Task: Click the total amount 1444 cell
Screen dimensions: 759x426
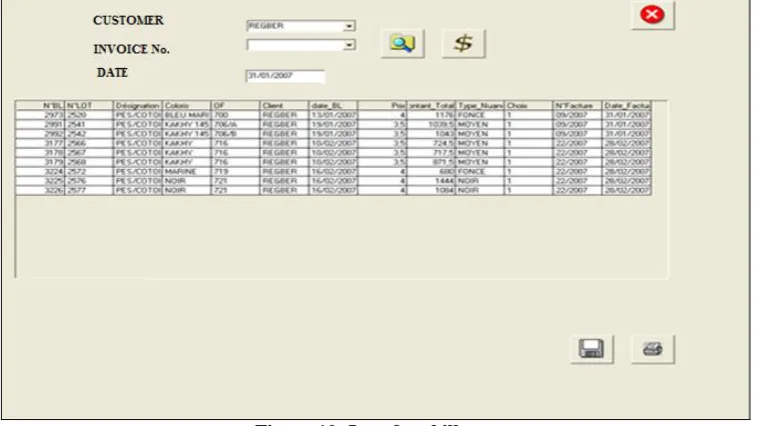Action: pos(431,181)
